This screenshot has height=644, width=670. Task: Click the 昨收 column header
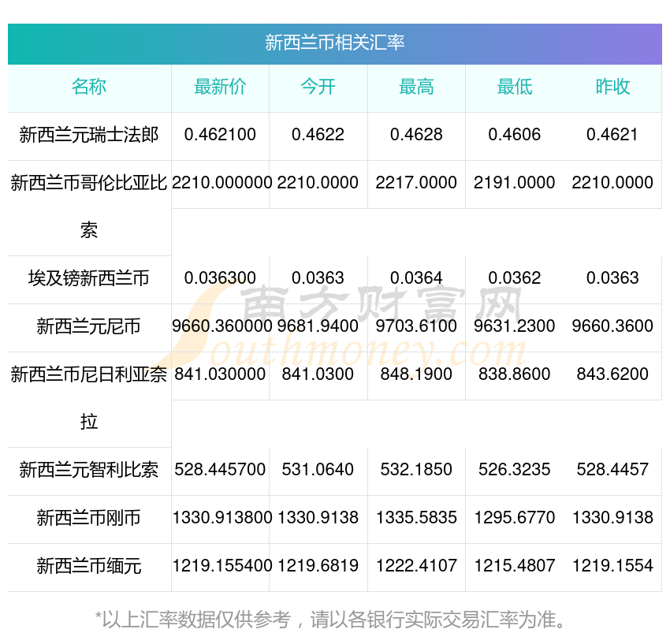[612, 87]
